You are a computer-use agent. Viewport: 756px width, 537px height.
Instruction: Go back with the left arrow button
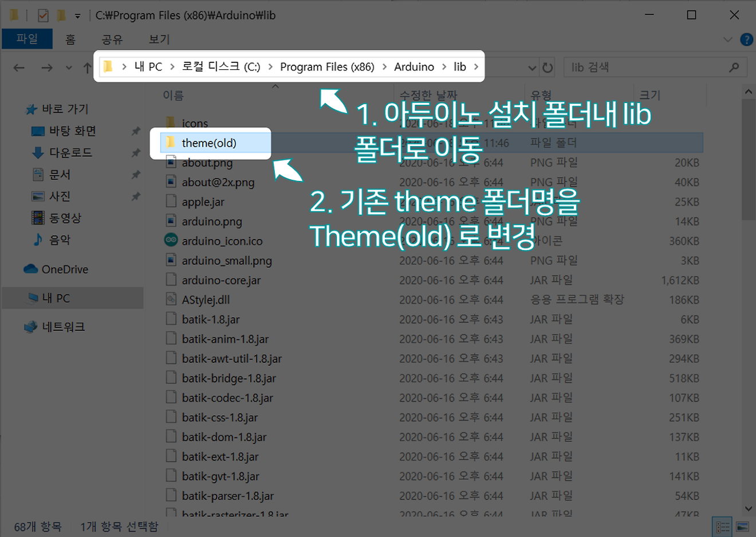[x=19, y=68]
